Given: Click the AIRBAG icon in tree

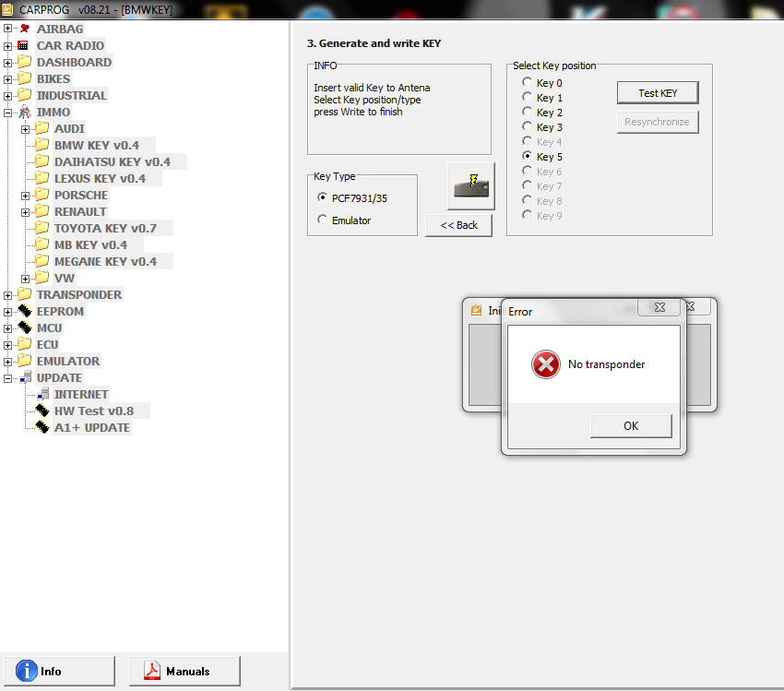Looking at the screenshot, I should [25, 29].
